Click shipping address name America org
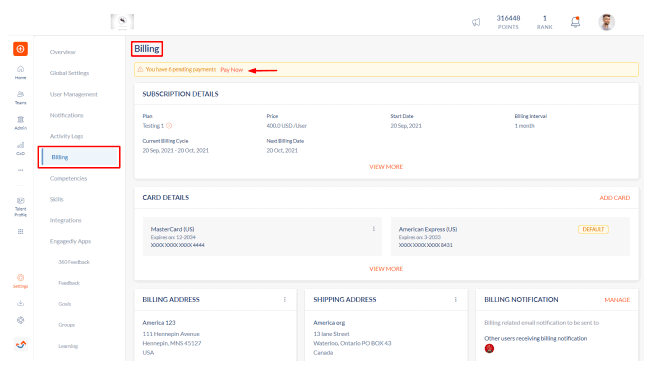652x369 pixels. [329, 323]
